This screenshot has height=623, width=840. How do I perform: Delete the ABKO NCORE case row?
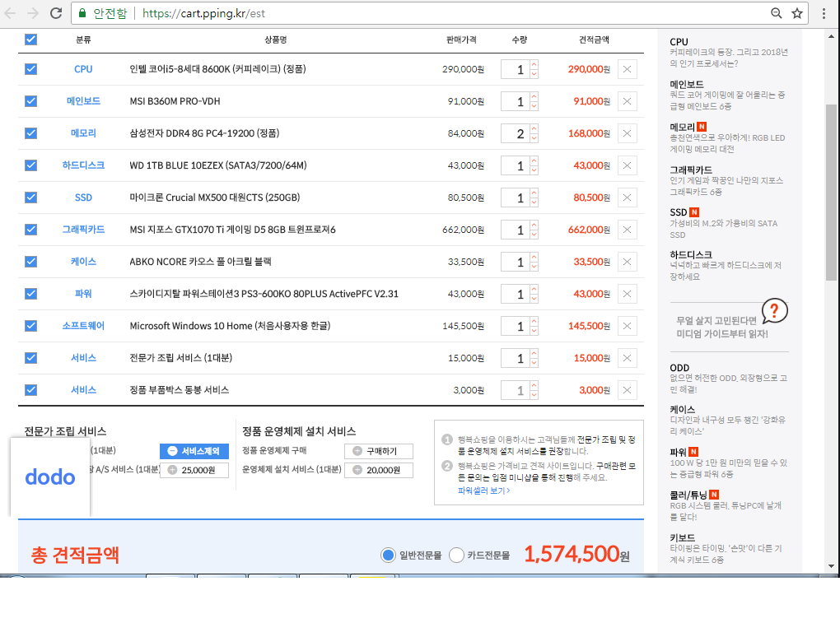click(x=627, y=262)
